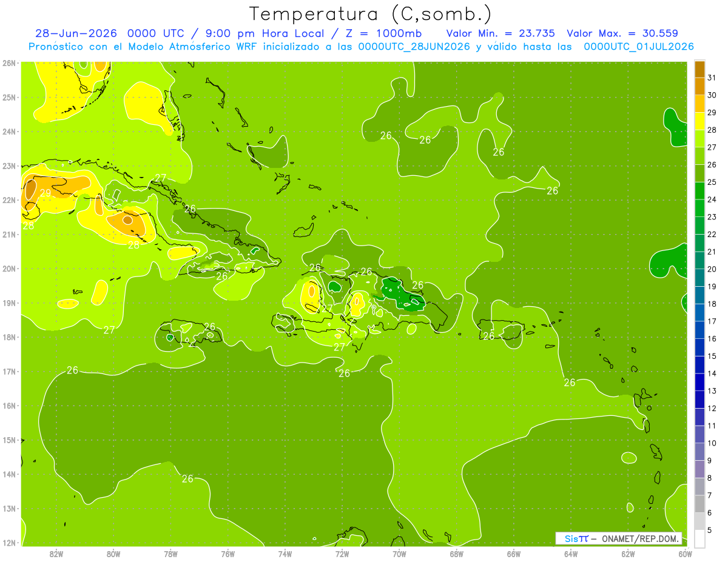Click the 'Valor Max. = 30.559' text
Viewport: 728px width, 562px height.
coord(622,33)
